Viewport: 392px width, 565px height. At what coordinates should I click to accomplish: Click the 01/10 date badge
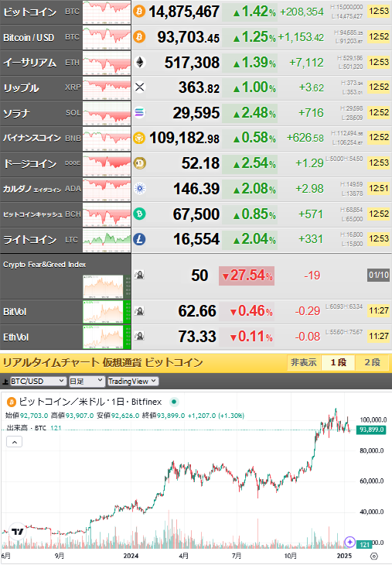click(379, 275)
